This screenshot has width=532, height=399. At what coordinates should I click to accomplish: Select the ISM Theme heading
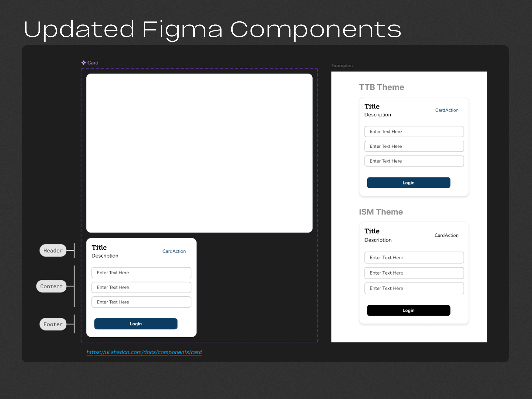click(381, 212)
